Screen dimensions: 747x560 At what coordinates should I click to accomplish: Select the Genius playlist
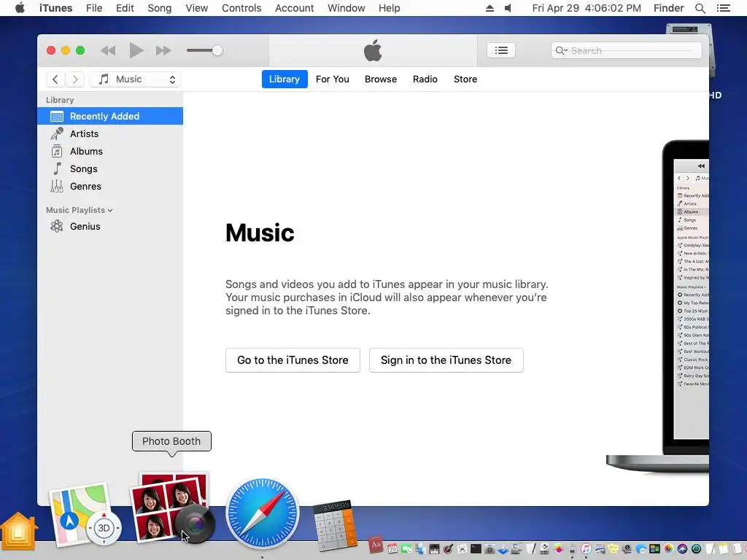[x=110, y=227]
